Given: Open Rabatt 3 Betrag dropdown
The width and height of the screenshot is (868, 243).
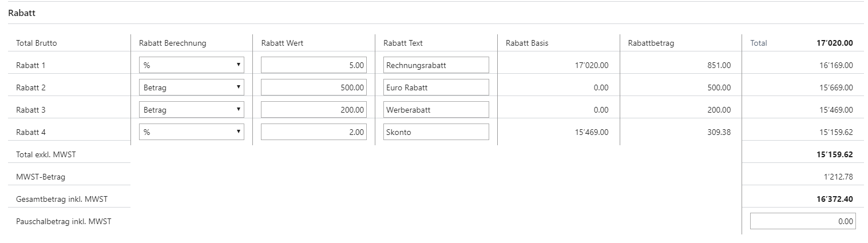Looking at the screenshot, I should [192, 110].
